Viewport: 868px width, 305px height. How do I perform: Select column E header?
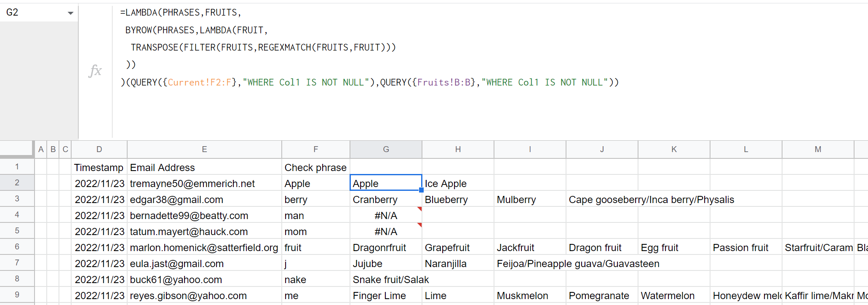coord(204,149)
